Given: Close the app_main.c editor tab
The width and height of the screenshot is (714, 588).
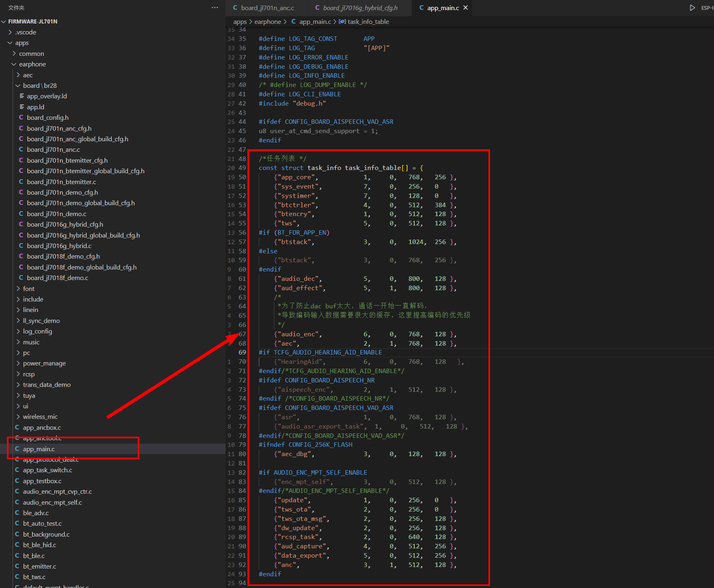Looking at the screenshot, I should 466,8.
